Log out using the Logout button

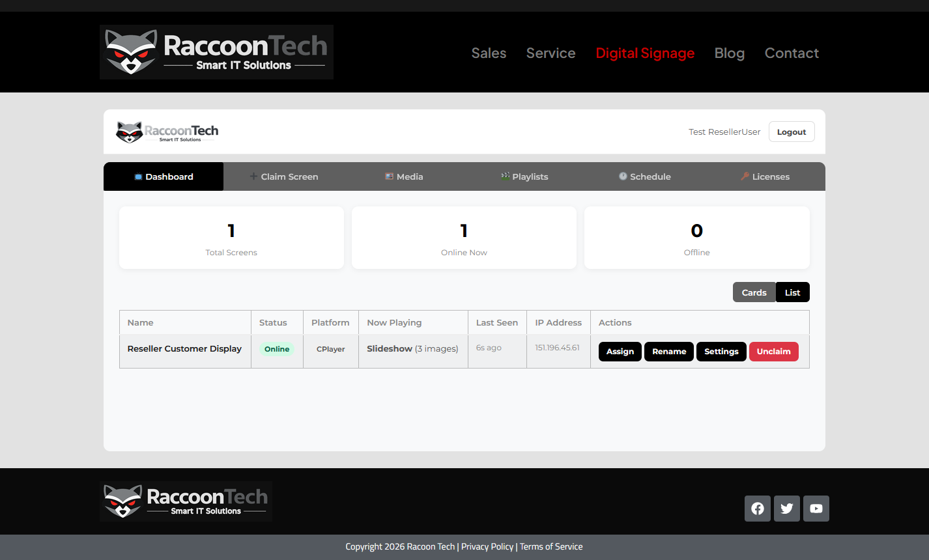pyautogui.click(x=791, y=132)
